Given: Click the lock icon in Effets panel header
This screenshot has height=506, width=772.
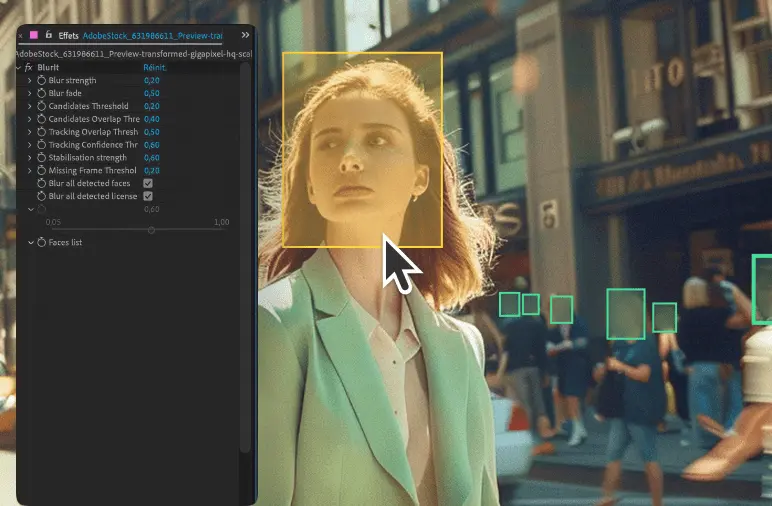Looking at the screenshot, I should 48,35.
